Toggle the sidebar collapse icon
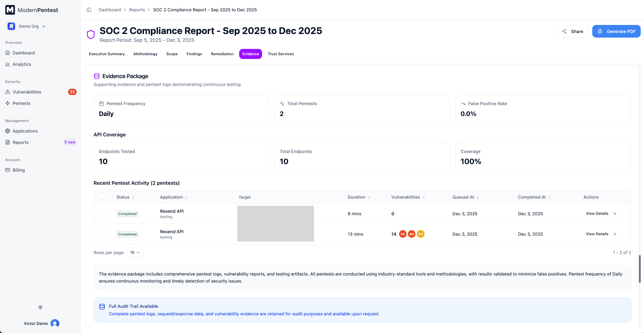Viewport: 644px width, 333px height. click(x=89, y=10)
